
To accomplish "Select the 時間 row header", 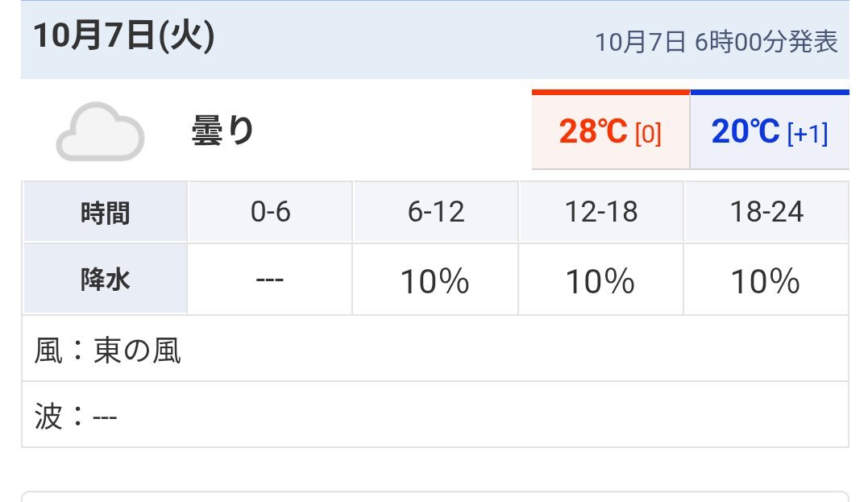I will tap(105, 213).
